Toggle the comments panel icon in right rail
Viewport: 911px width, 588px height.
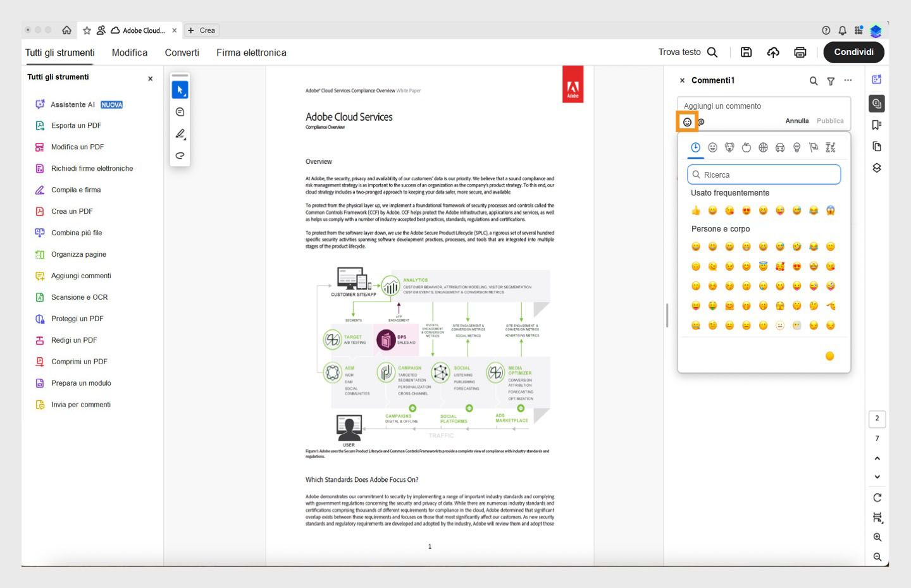point(877,104)
